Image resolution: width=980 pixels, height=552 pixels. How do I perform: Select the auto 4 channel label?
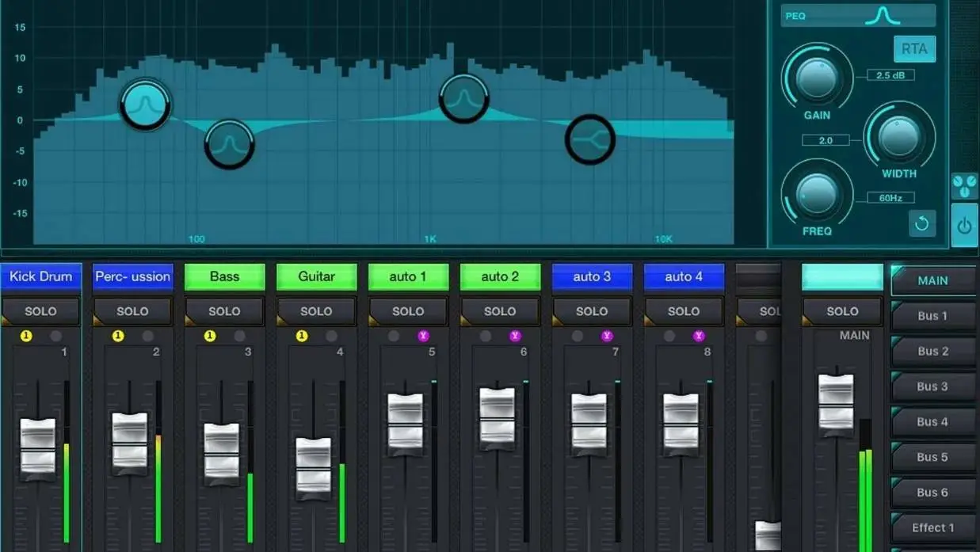[x=684, y=276]
